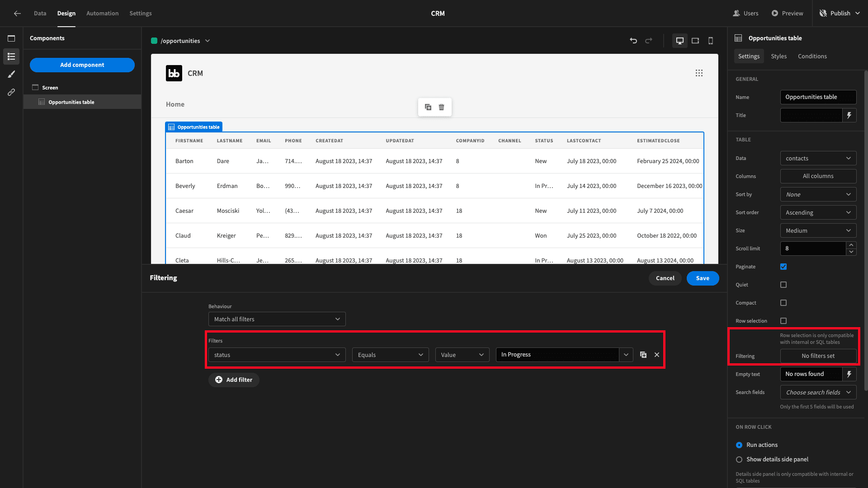Image resolution: width=868 pixels, height=488 pixels.
Task: Increase the Scroll limit stepper
Action: tap(851, 245)
